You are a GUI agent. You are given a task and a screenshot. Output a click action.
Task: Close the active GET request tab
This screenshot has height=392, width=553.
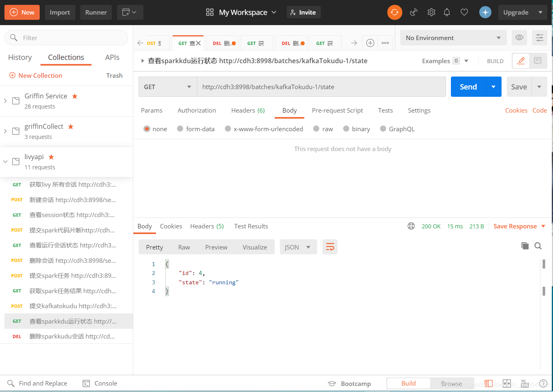pos(199,43)
